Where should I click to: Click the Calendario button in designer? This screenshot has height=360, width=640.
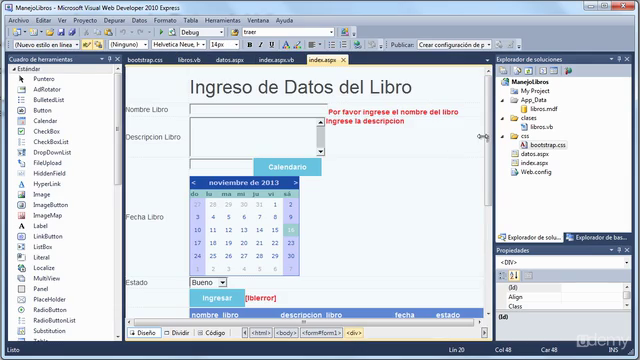pyautogui.click(x=287, y=167)
